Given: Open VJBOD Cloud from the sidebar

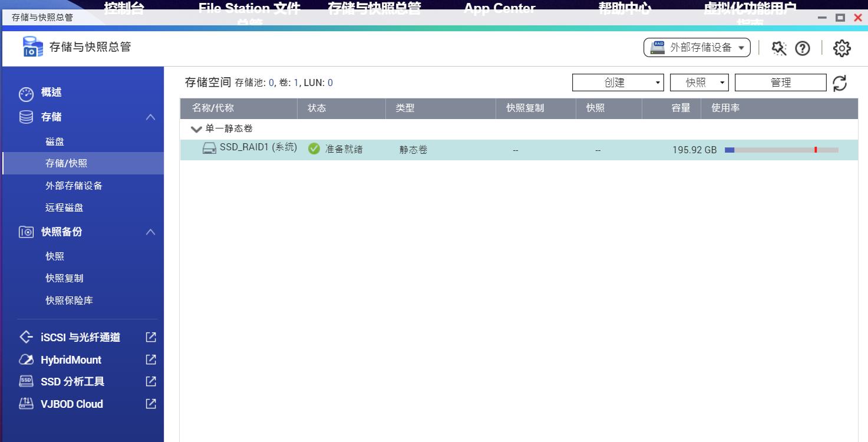Looking at the screenshot, I should click(150, 404).
